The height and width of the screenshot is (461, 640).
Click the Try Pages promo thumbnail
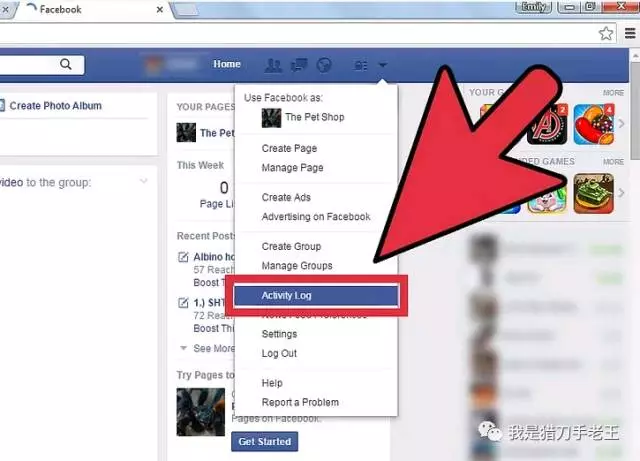pos(200,412)
